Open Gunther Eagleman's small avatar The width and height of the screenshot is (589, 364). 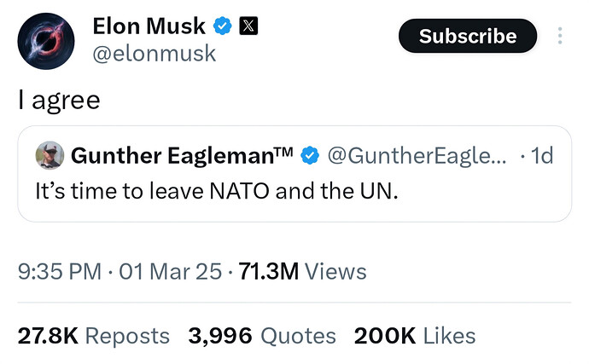tap(50, 155)
